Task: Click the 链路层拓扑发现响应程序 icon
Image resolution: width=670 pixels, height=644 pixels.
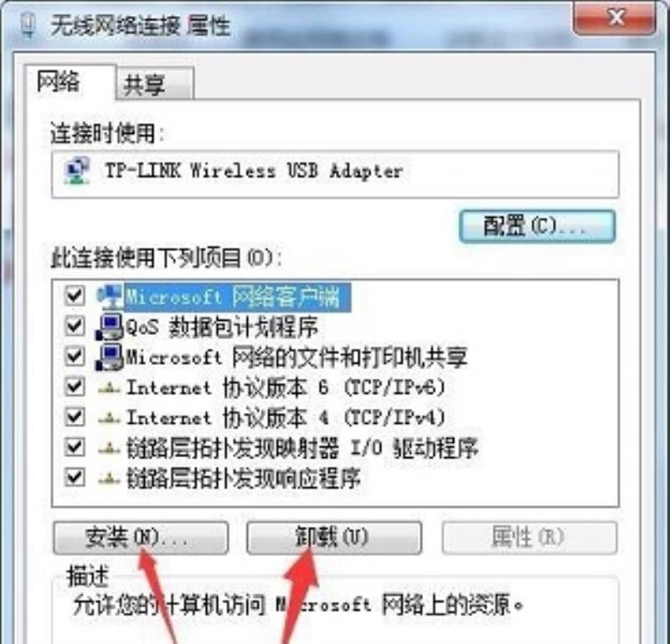Action: [110, 478]
